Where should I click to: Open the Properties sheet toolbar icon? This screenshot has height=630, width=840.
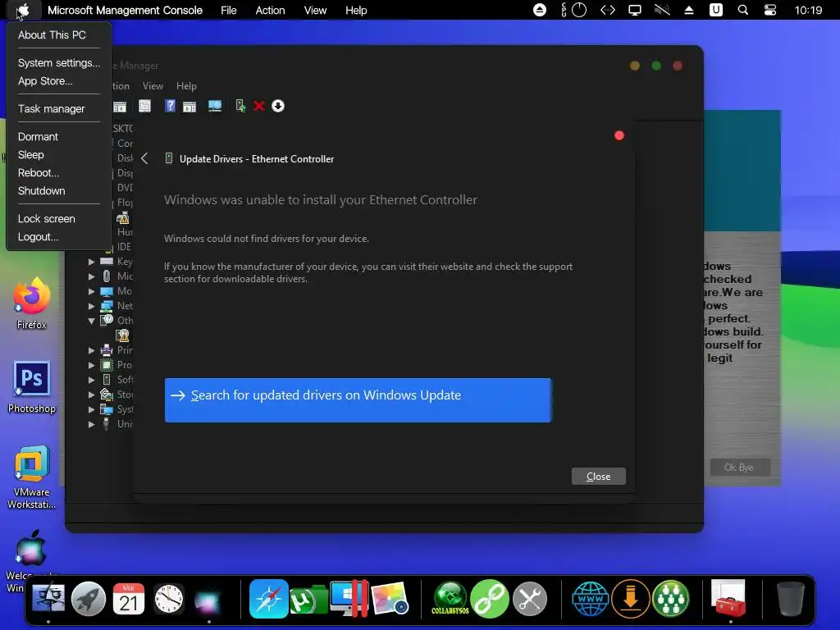click(x=144, y=106)
